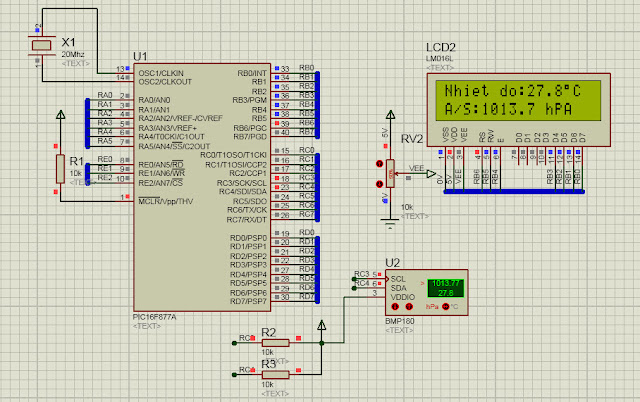The width and height of the screenshot is (640, 402).
Task: Click the MCLR/Vpp/THV pin name
Action: tap(166, 201)
